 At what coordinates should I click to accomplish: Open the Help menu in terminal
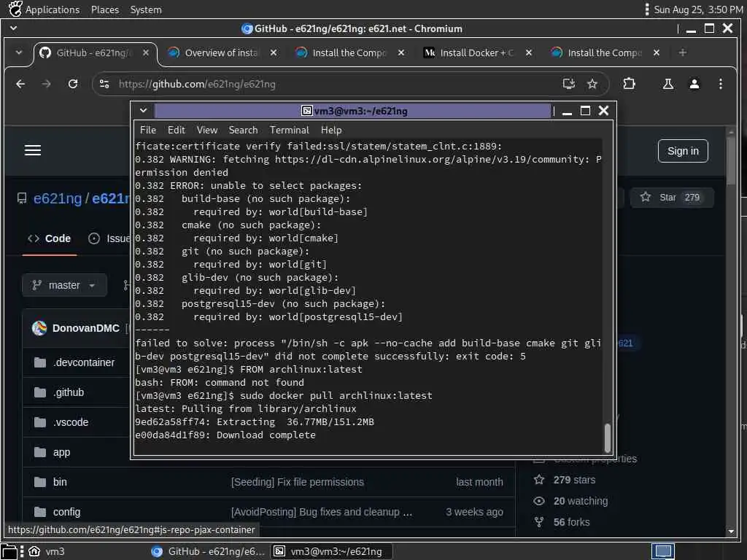coord(331,130)
